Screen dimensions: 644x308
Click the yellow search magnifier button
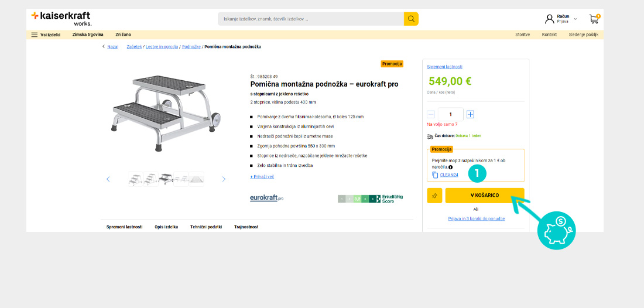(411, 19)
